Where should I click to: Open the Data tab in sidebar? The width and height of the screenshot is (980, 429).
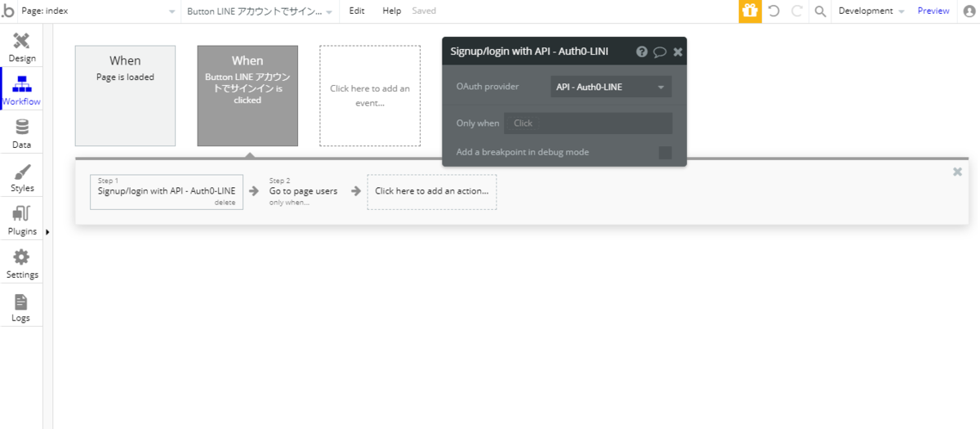point(22,134)
